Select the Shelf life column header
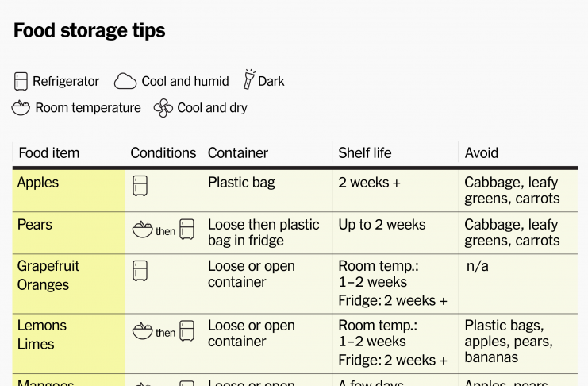The width and height of the screenshot is (588, 386). pyautogui.click(x=364, y=153)
